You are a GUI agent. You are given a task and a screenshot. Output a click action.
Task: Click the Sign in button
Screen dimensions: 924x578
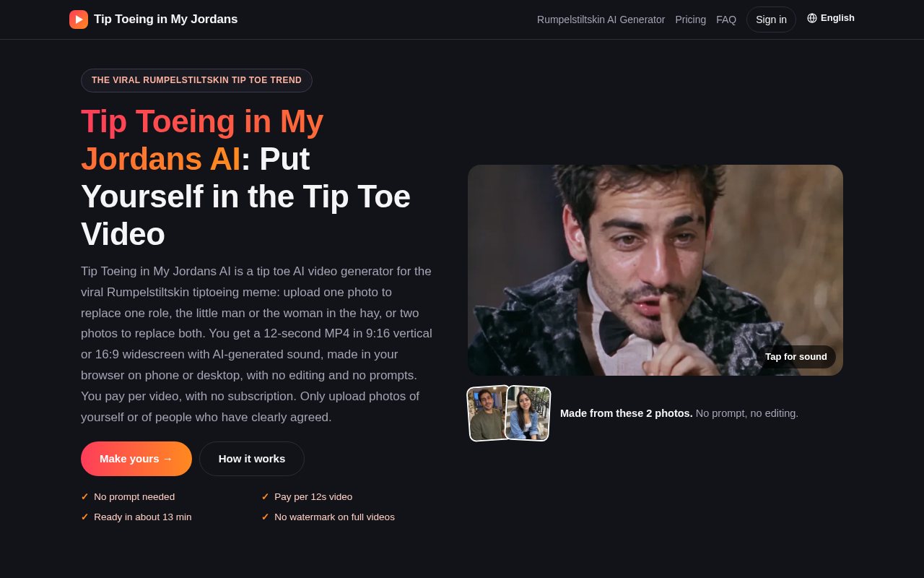tap(771, 20)
